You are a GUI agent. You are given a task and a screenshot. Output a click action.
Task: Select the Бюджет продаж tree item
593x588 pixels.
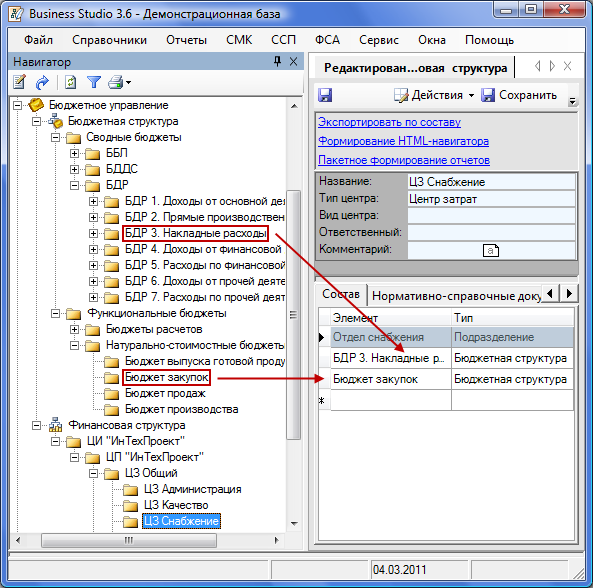165,394
